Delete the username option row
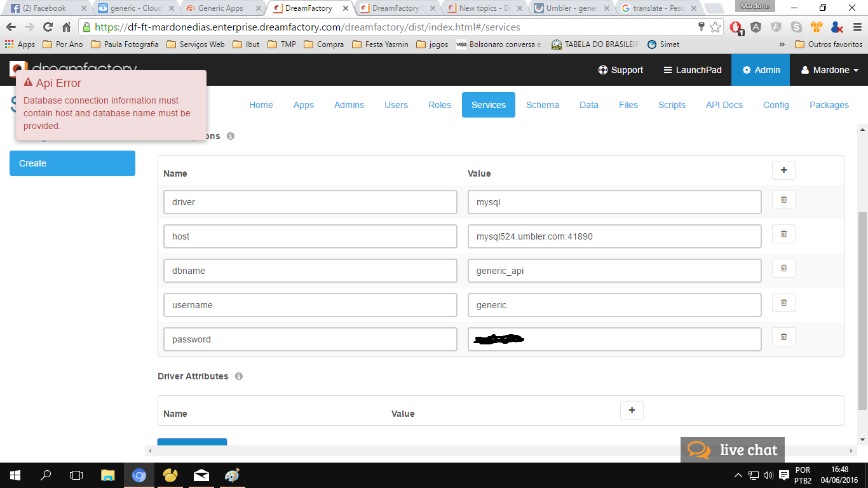 [x=783, y=302]
